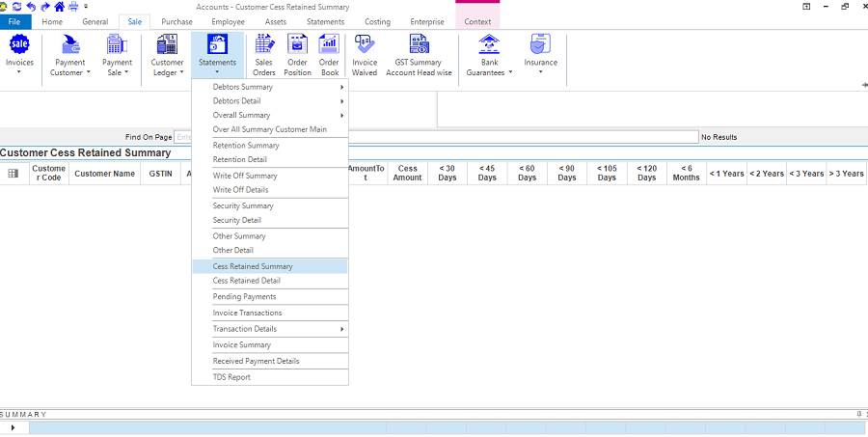Open the Order Book report
The image size is (868, 437).
click(329, 55)
